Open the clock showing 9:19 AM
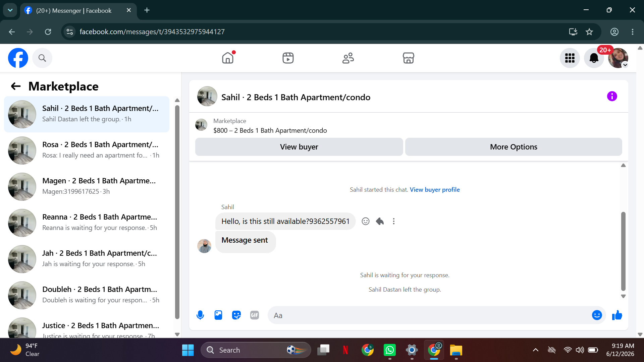Viewport: 644px width, 362px height. (620, 350)
